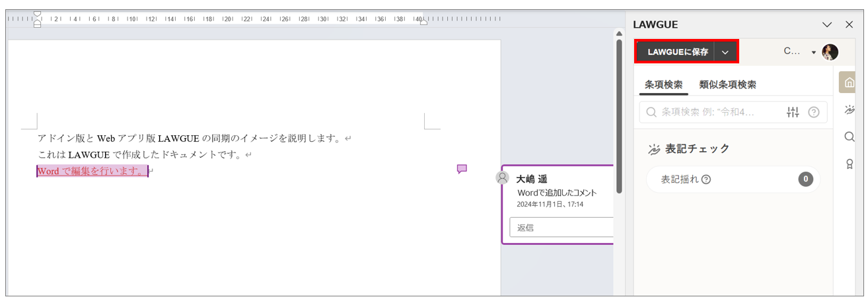Click the user profile avatar

pyautogui.click(x=830, y=52)
